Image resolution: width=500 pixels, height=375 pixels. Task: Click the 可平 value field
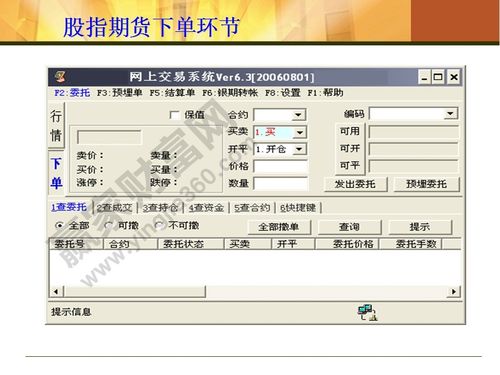pos(413,166)
